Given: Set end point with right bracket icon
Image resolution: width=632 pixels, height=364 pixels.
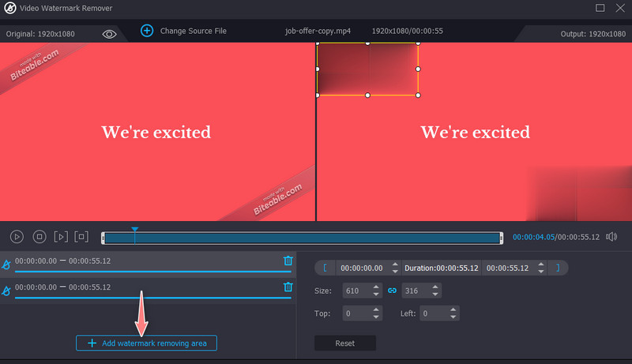Looking at the screenshot, I should (x=558, y=268).
